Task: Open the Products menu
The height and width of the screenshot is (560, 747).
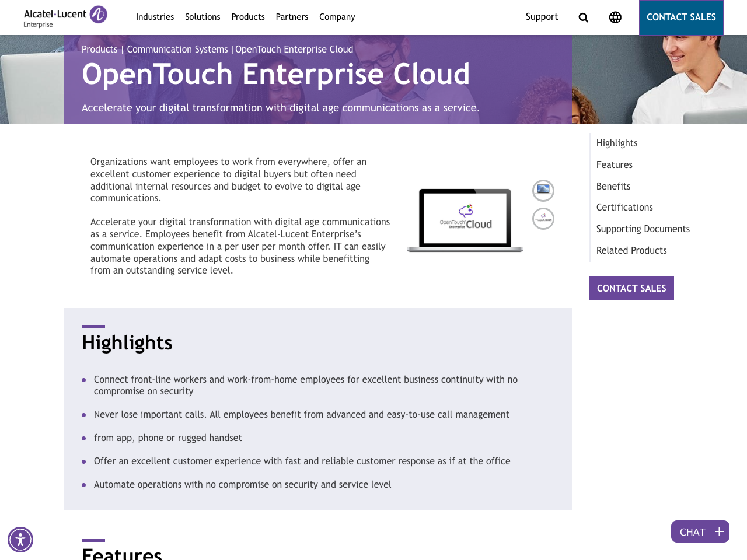Action: 248,17
